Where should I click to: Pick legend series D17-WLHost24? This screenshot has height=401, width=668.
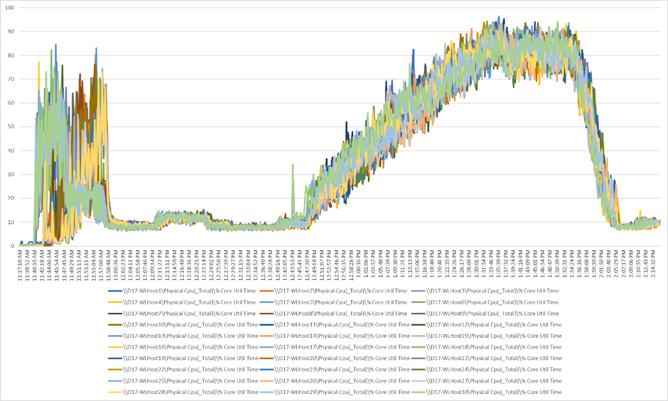pos(487,369)
